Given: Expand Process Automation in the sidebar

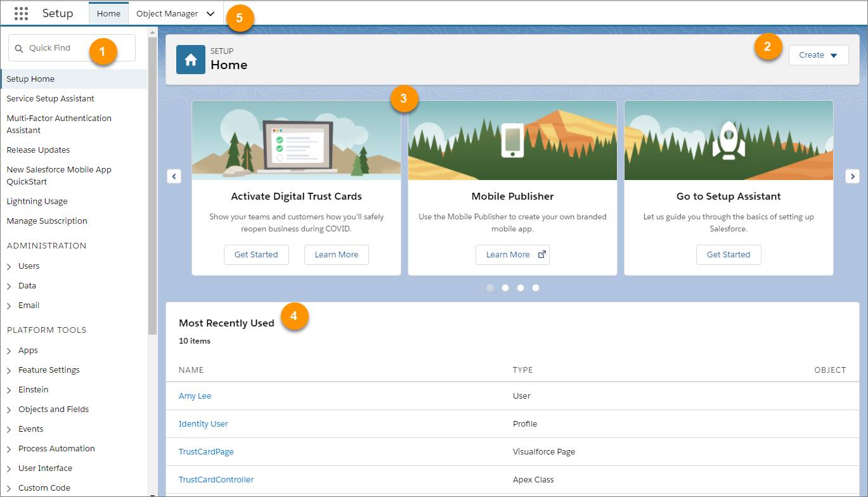Looking at the screenshot, I should (x=11, y=448).
